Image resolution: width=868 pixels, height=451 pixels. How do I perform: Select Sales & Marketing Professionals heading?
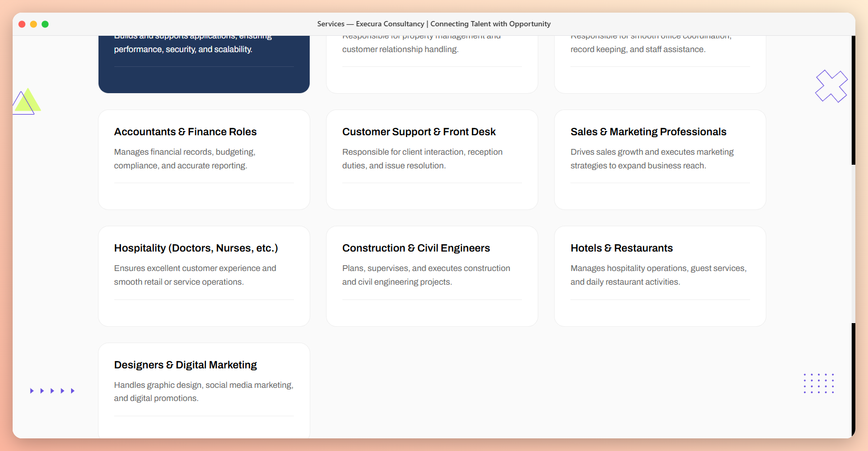click(x=648, y=132)
